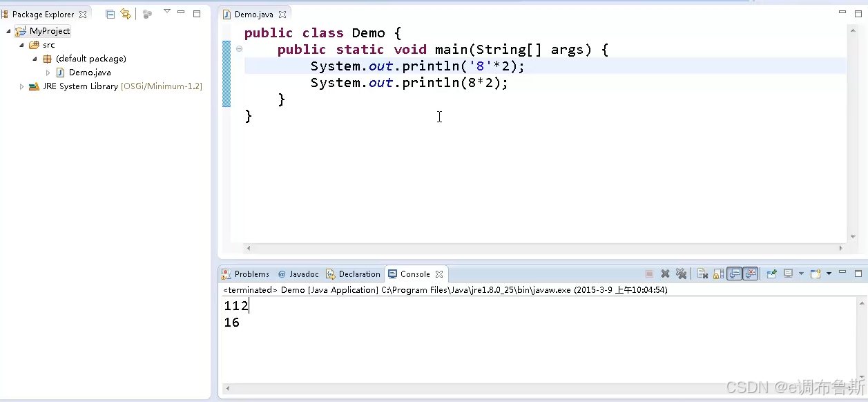868x402 pixels.
Task: Click Remove Launch single X icon
Action: point(665,274)
